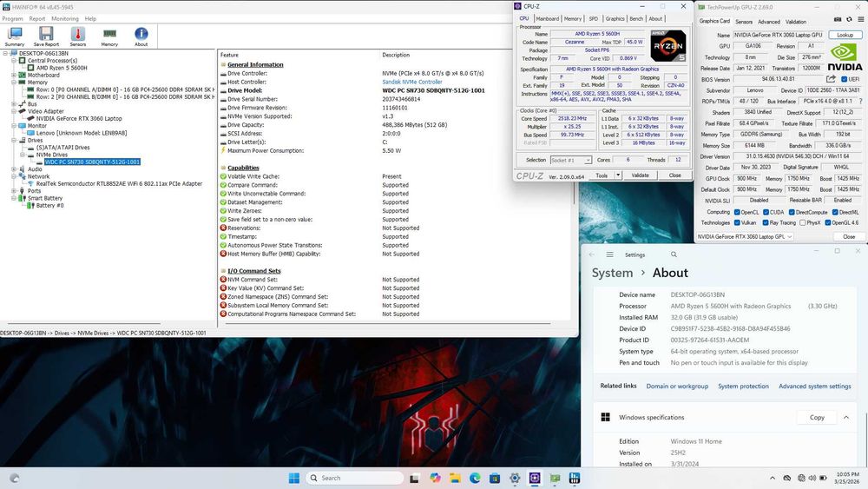The height and width of the screenshot is (489, 868).
Task: Collapse the Memory tree node in HWiNFO
Action: 14,82
